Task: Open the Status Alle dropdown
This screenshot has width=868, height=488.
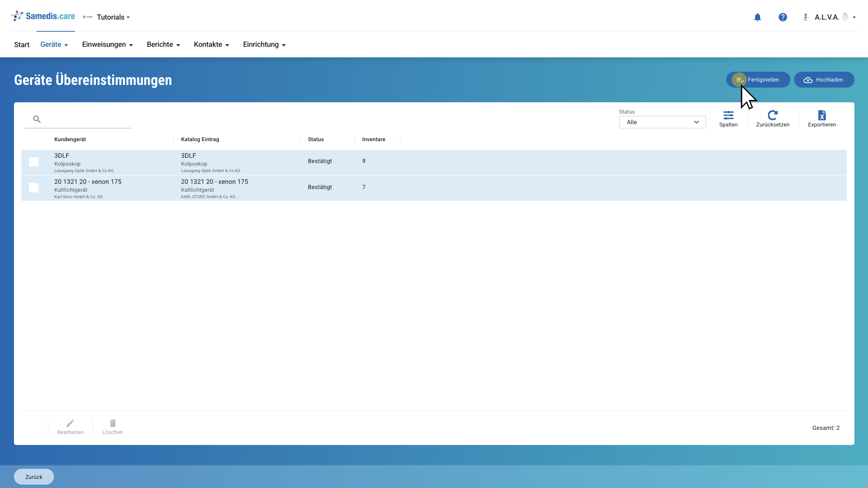Action: coord(662,122)
